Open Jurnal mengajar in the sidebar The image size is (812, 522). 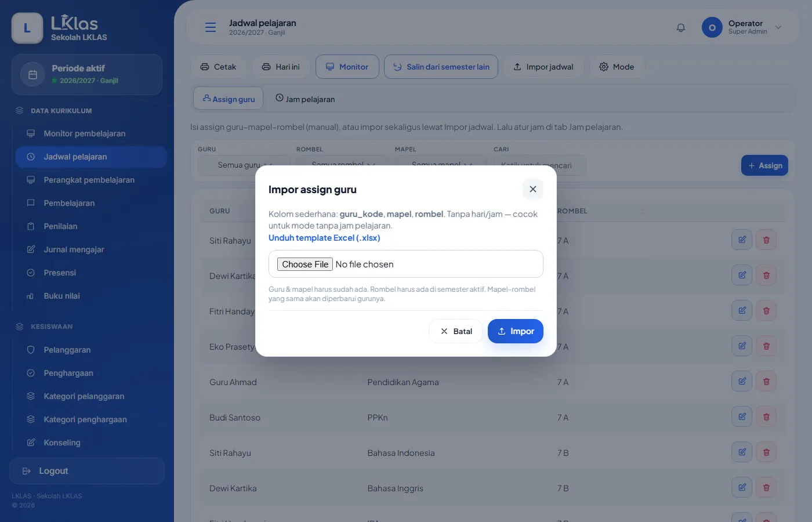tap(91, 249)
